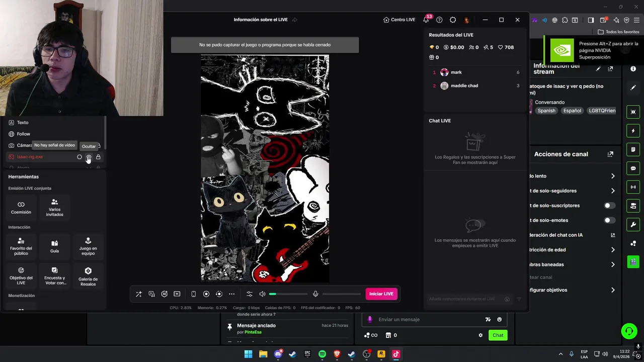Pop out the Información del stream panel
Image resolution: width=644 pixels, height=362 pixels.
pyautogui.click(x=610, y=69)
